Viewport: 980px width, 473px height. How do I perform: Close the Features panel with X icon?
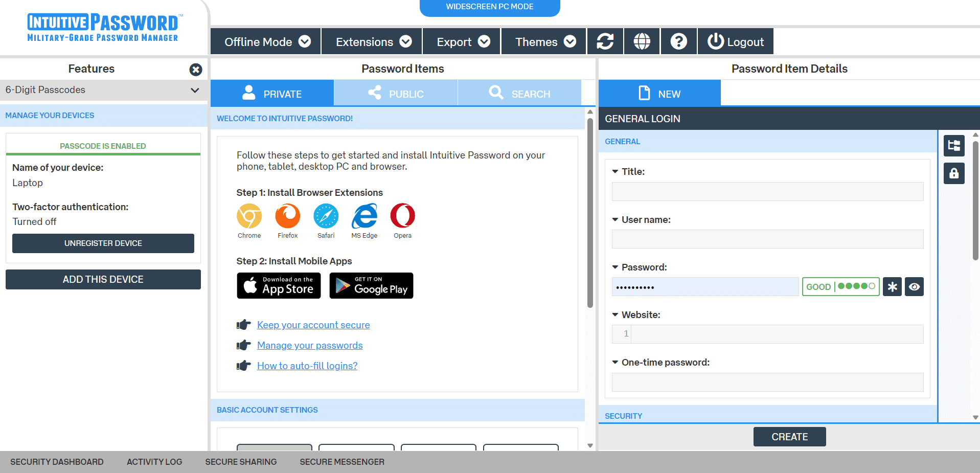tap(196, 70)
